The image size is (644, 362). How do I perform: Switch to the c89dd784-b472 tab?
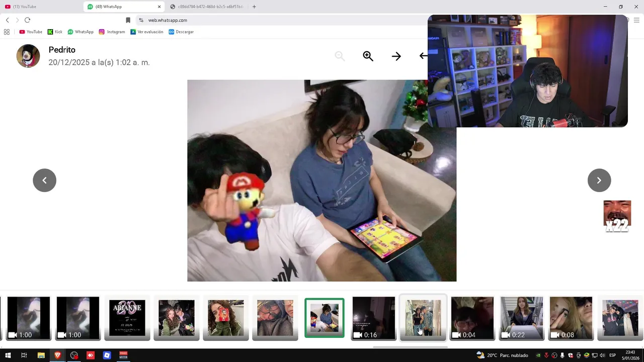(x=206, y=7)
